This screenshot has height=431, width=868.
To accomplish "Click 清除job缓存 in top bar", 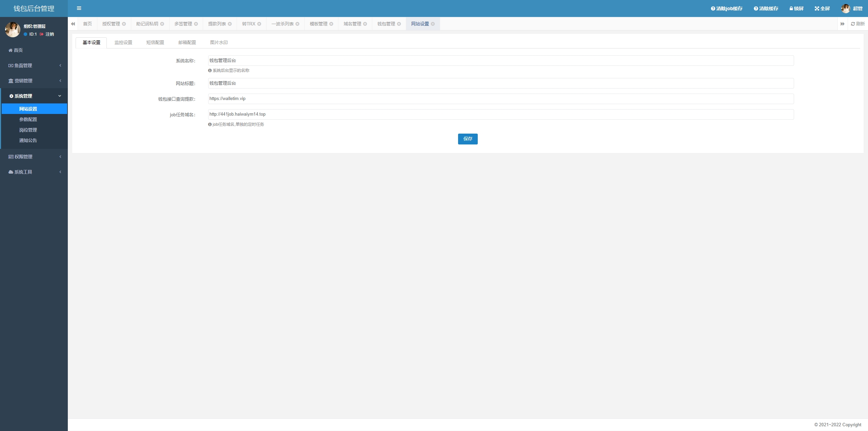I will (x=727, y=8).
